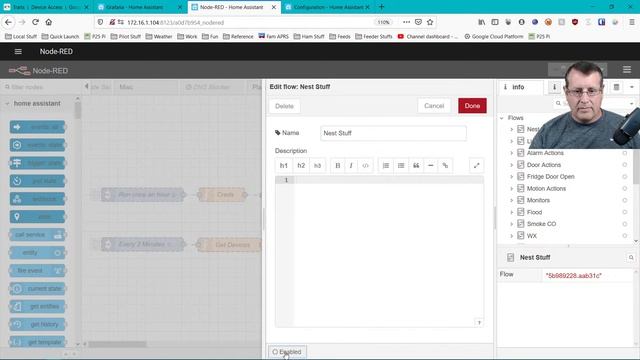Viewport: 640px width, 360px height.
Task: Switch to Configuration - Home Assistant browser tab
Action: [328, 7]
